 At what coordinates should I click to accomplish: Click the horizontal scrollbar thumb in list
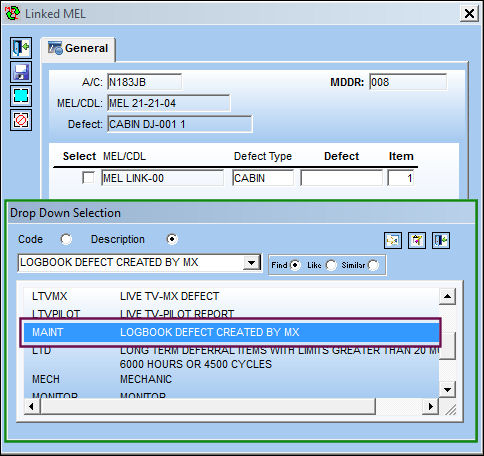click(208, 407)
